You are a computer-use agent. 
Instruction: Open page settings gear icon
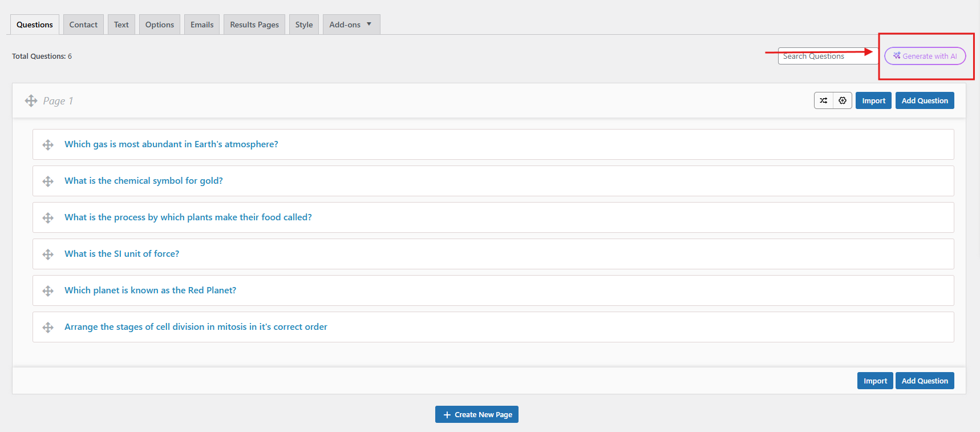(843, 100)
